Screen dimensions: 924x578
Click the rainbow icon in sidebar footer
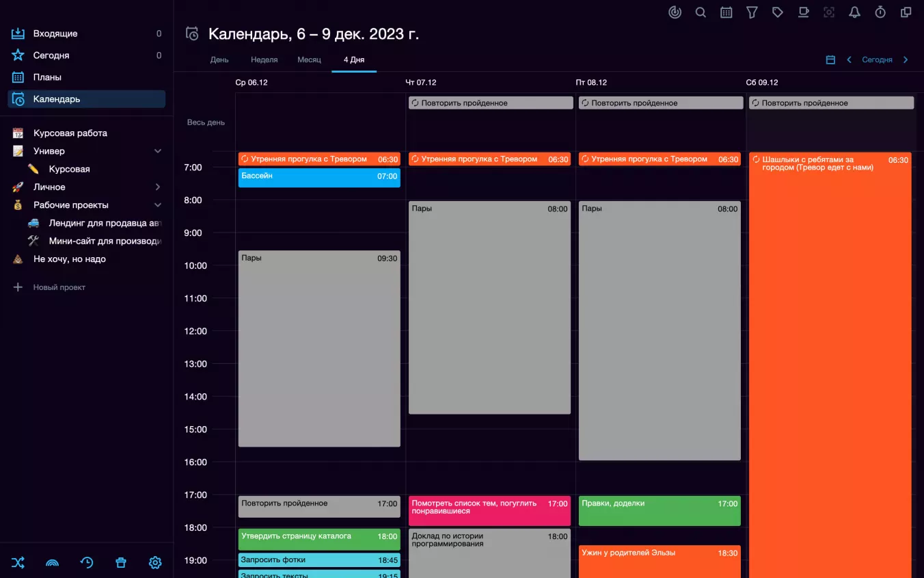click(52, 562)
